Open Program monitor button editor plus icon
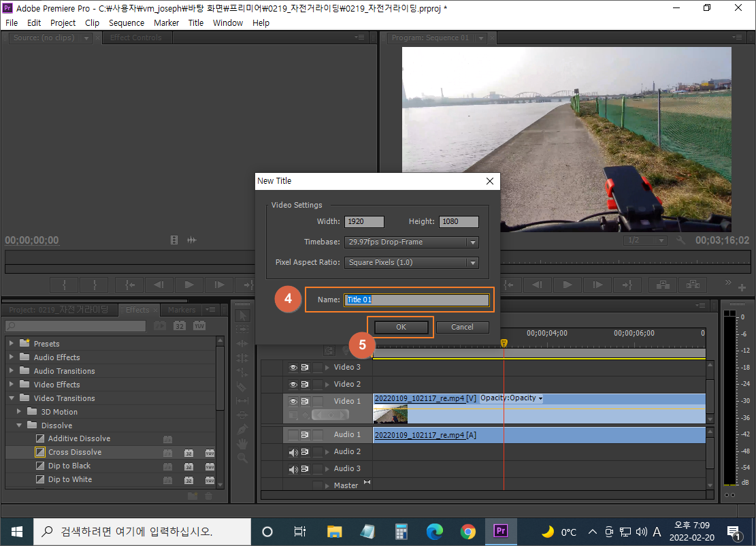 pos(742,287)
